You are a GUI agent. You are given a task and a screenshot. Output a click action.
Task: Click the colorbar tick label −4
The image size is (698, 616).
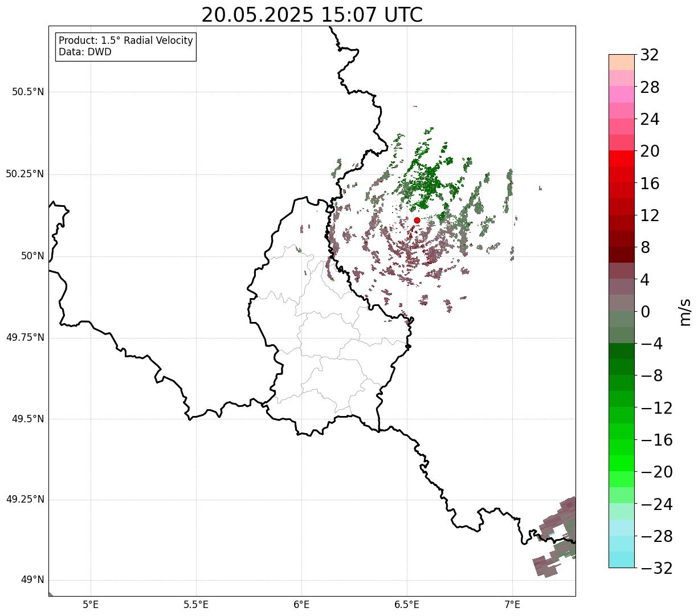651,344
